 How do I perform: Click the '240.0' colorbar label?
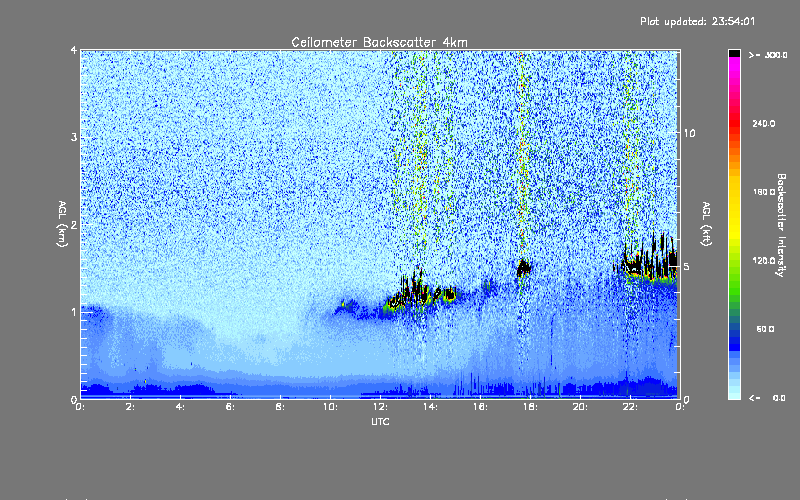pyautogui.click(x=764, y=123)
